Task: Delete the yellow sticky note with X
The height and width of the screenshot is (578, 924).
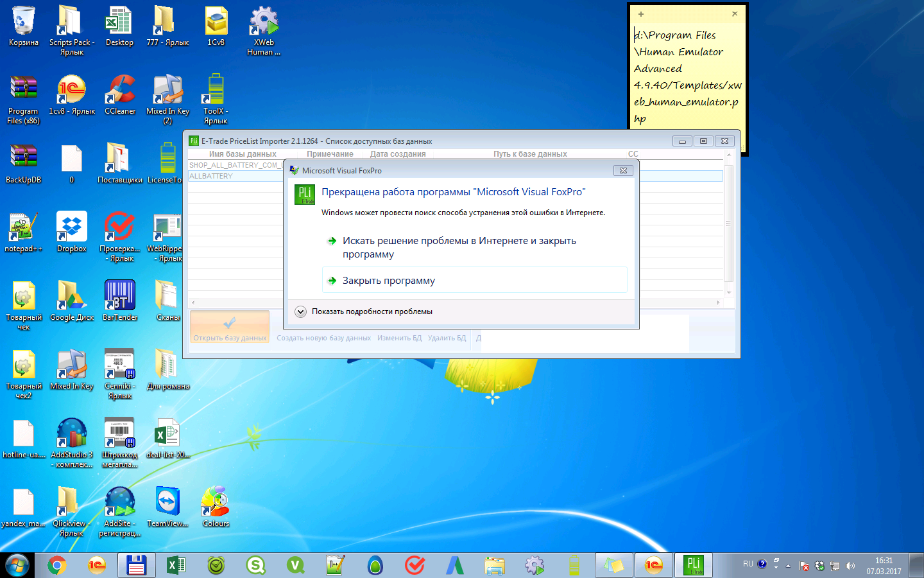Action: [735, 13]
